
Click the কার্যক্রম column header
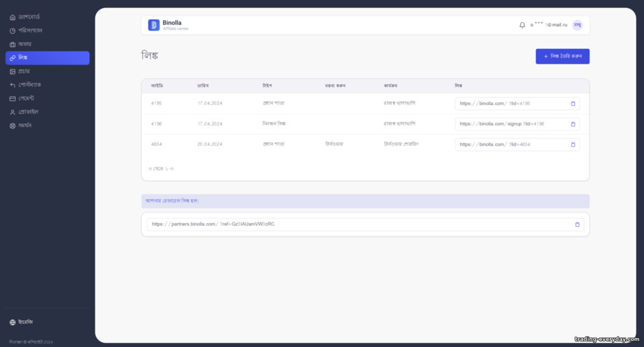390,86
